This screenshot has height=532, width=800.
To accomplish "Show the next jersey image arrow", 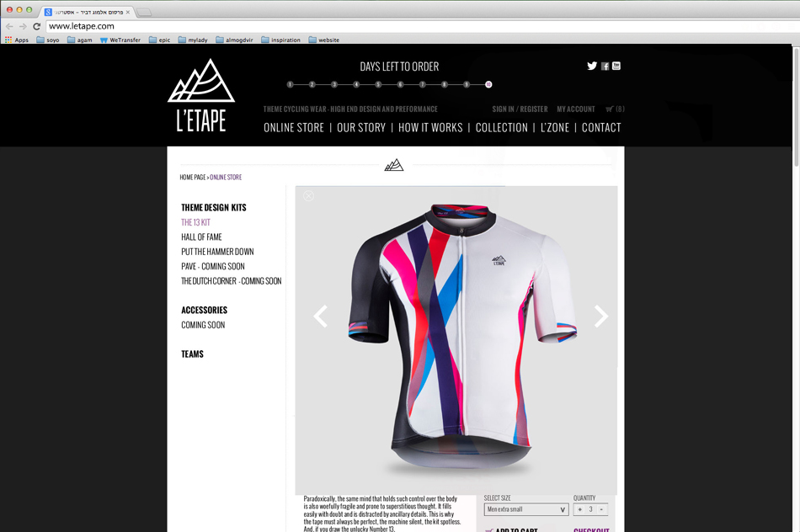I will pyautogui.click(x=601, y=317).
